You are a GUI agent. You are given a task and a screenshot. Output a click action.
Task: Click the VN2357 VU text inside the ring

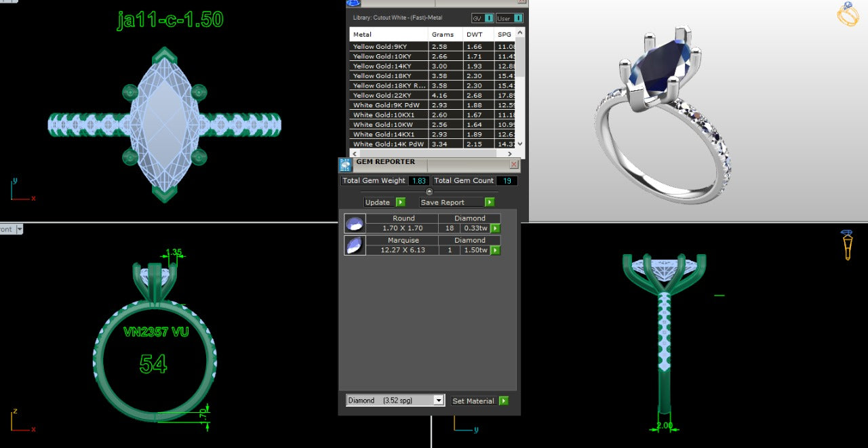coord(156,332)
